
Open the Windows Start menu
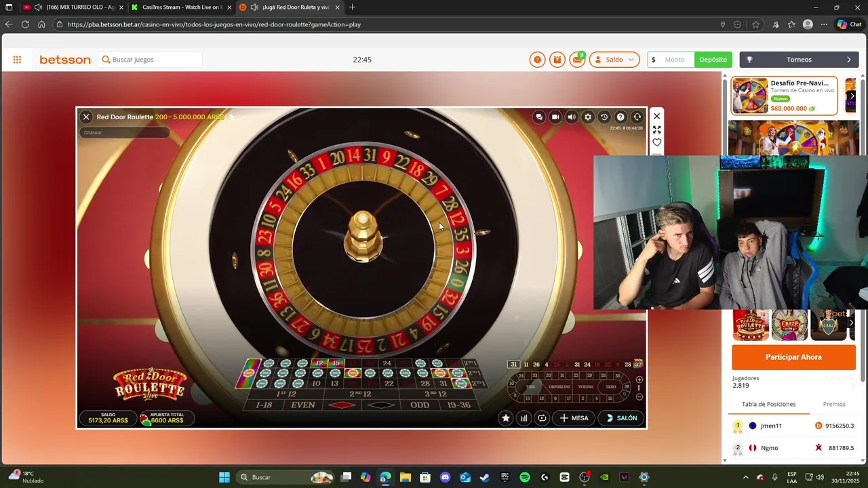coord(224,477)
